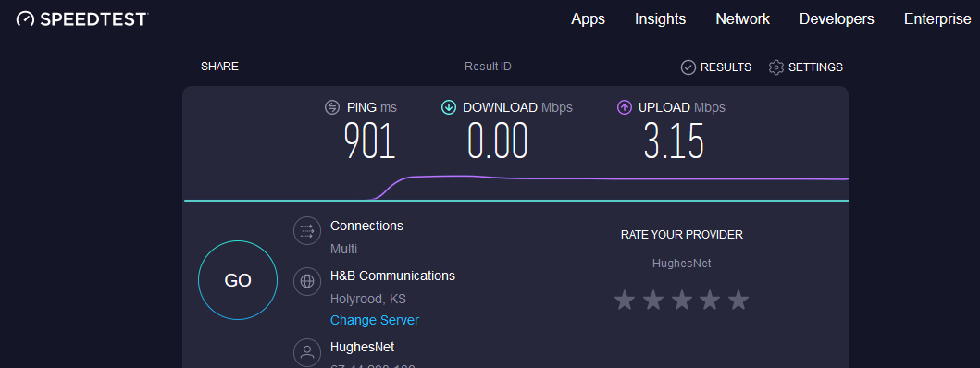Screen dimensions: 980x368
Task: Start the test with GO button
Action: coord(238,280)
